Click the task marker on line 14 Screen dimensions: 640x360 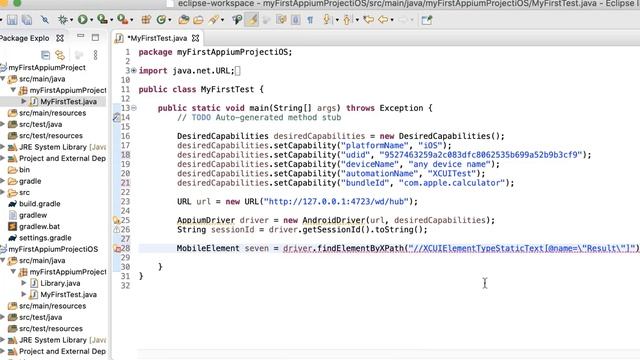(x=116, y=118)
